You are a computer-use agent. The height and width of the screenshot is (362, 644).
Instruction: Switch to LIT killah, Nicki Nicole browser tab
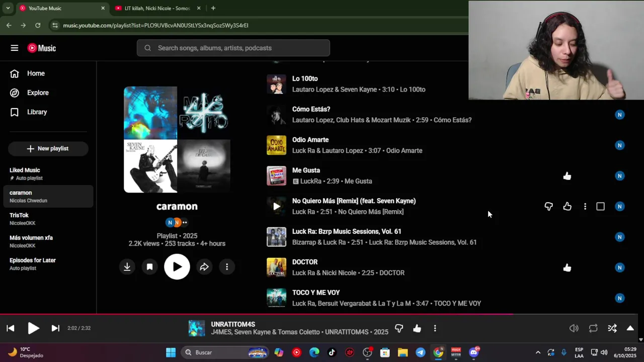pos(157,8)
